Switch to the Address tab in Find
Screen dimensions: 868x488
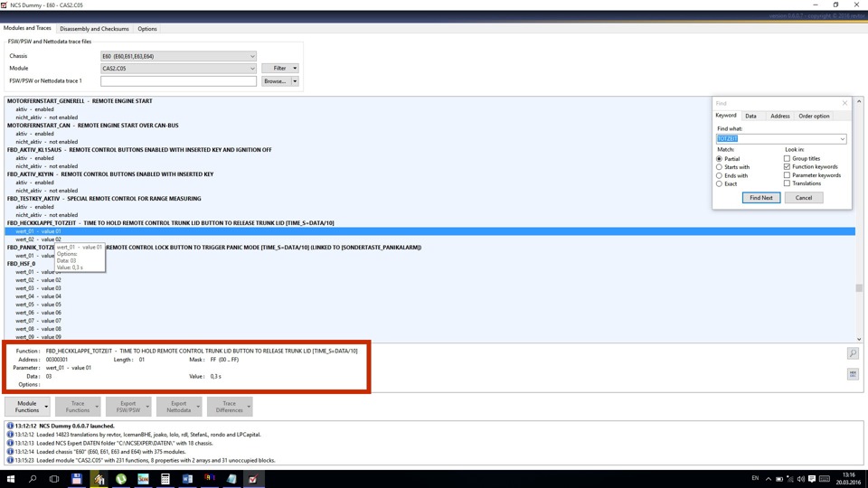(780, 117)
